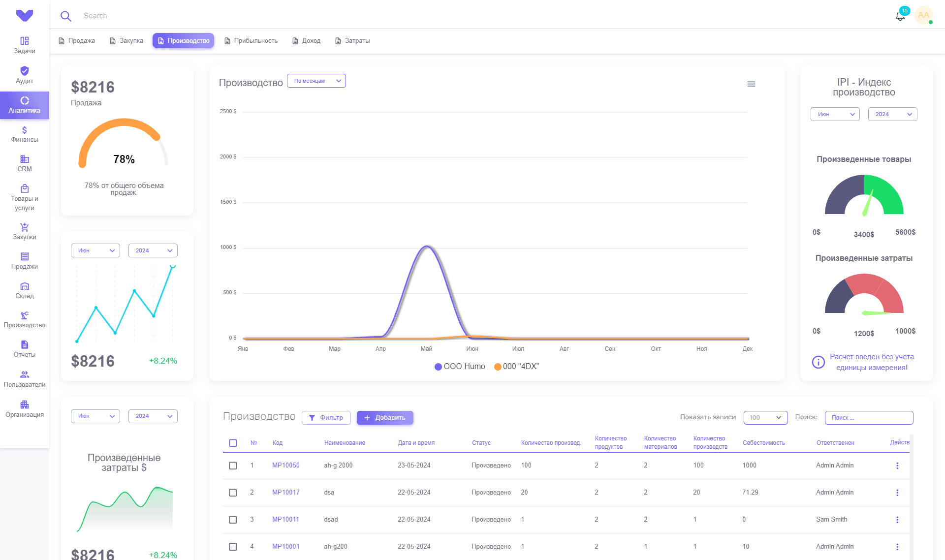Image resolution: width=945 pixels, height=560 pixels.
Task: Sort by Статус column header
Action: click(x=481, y=443)
